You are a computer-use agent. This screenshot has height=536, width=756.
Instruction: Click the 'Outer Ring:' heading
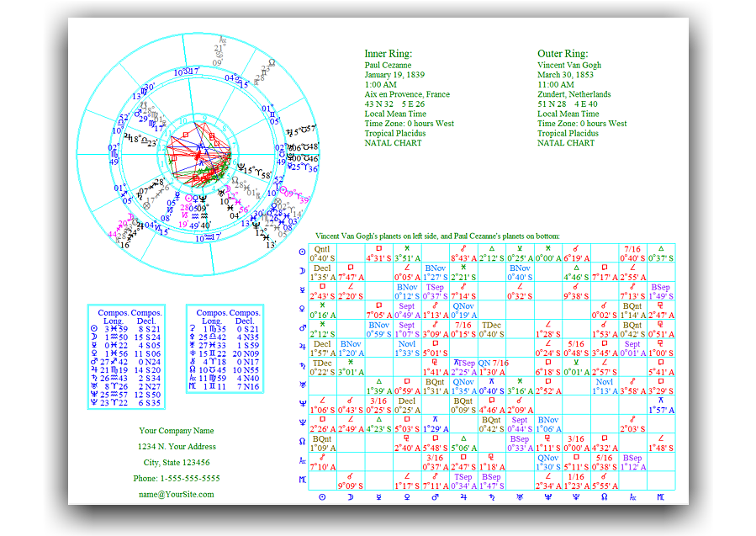[x=563, y=54]
